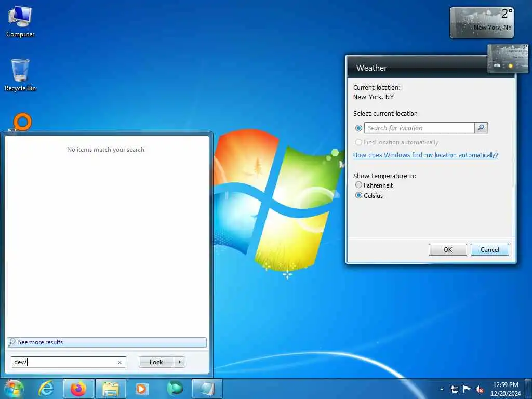Open Firefox from the taskbar
Viewport: 532px width, 399px height.
tap(78, 389)
